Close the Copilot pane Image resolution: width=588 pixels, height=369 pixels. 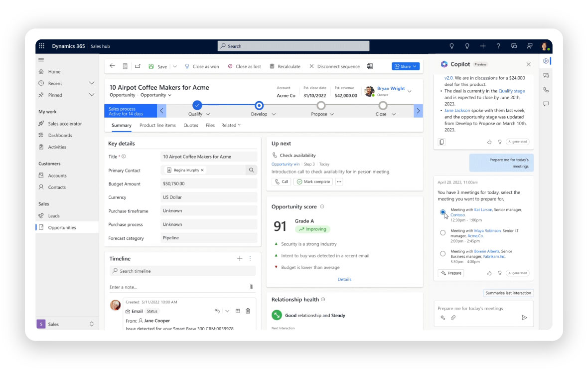point(528,64)
